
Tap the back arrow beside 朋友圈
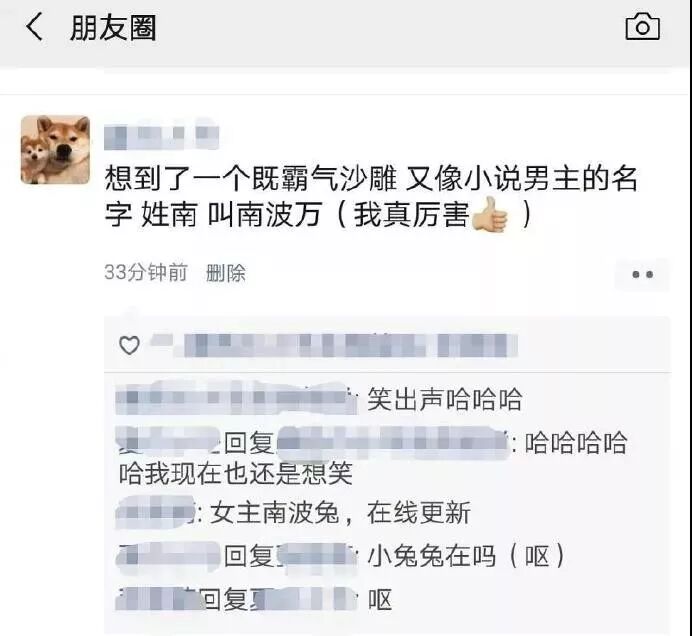pos(35,26)
